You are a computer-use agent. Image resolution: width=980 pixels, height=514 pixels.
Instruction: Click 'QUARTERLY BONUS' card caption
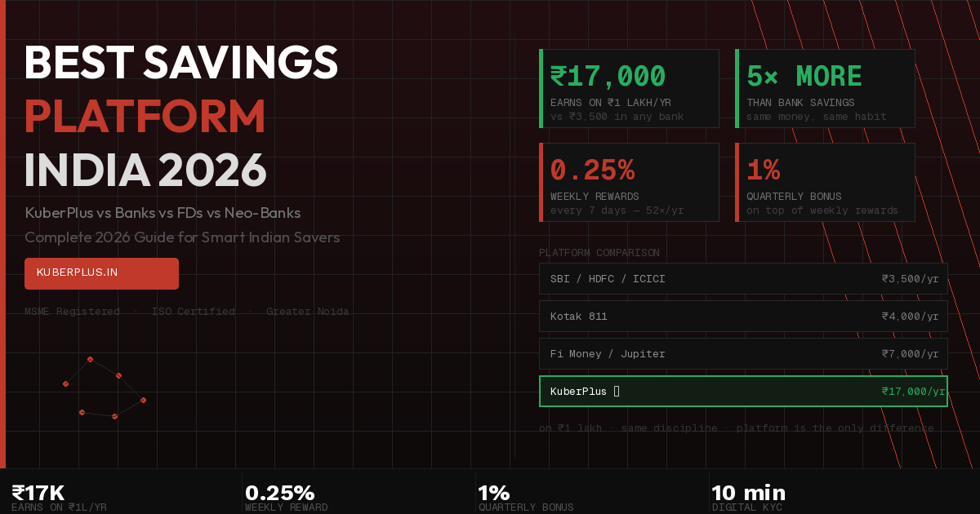(x=794, y=197)
